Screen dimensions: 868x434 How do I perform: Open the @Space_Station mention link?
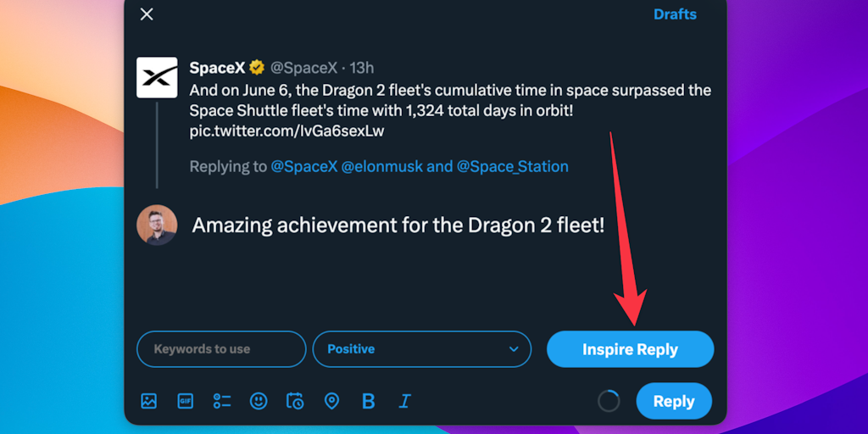[512, 166]
